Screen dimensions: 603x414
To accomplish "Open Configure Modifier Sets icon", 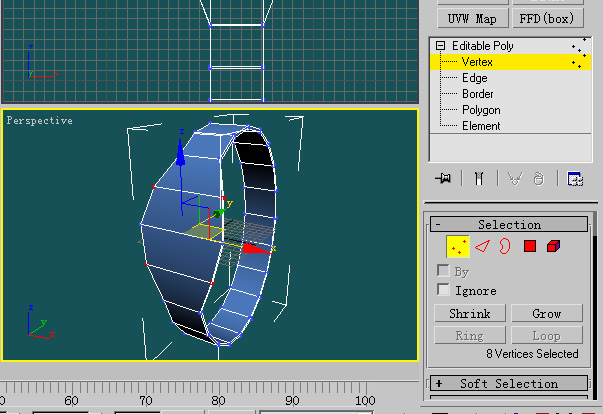I will point(575,179).
